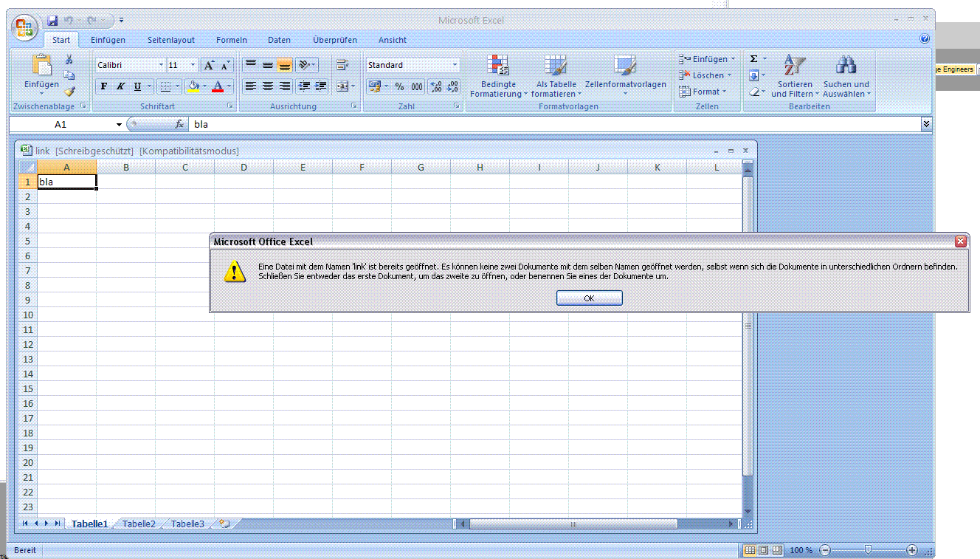
Task: Expand the Name Box dropdown
Action: [x=119, y=125]
